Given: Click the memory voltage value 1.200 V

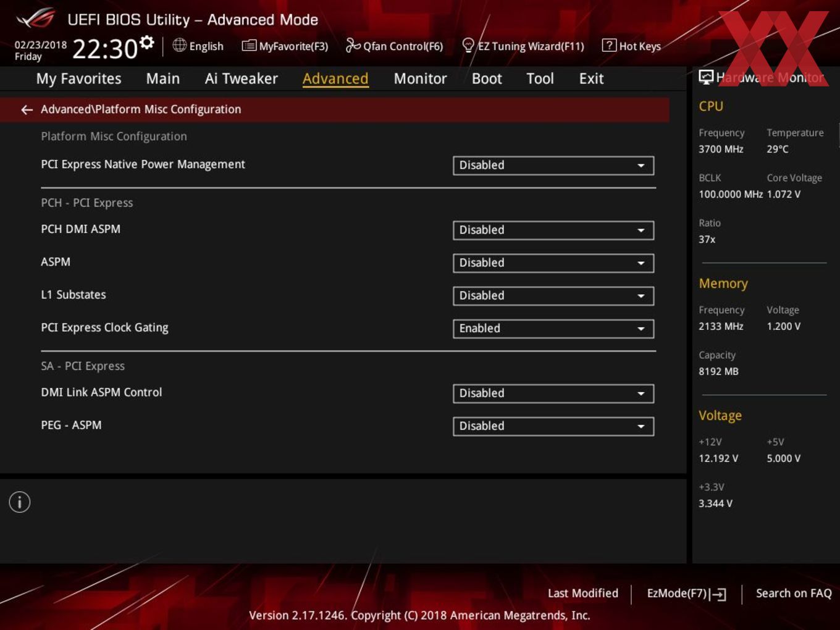Looking at the screenshot, I should [783, 326].
